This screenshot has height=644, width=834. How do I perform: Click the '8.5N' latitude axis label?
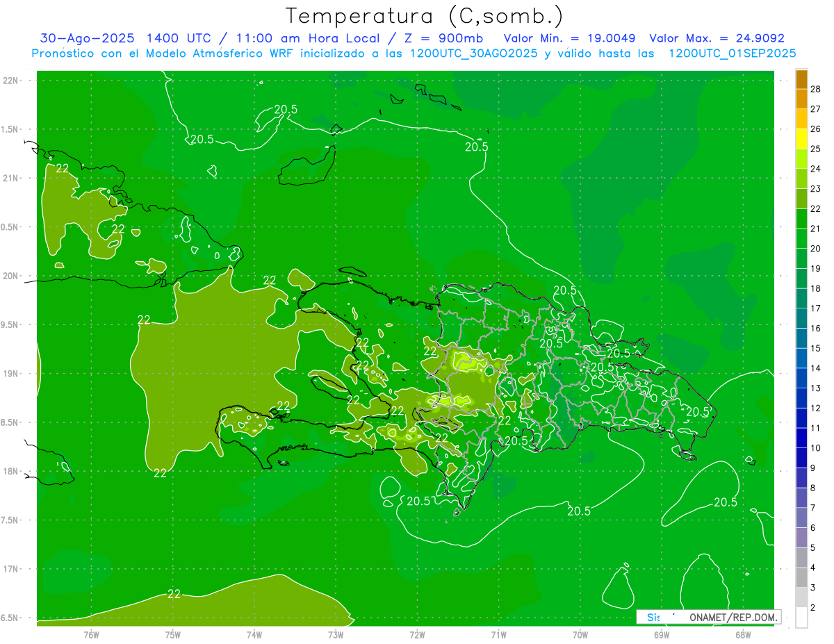coord(10,422)
